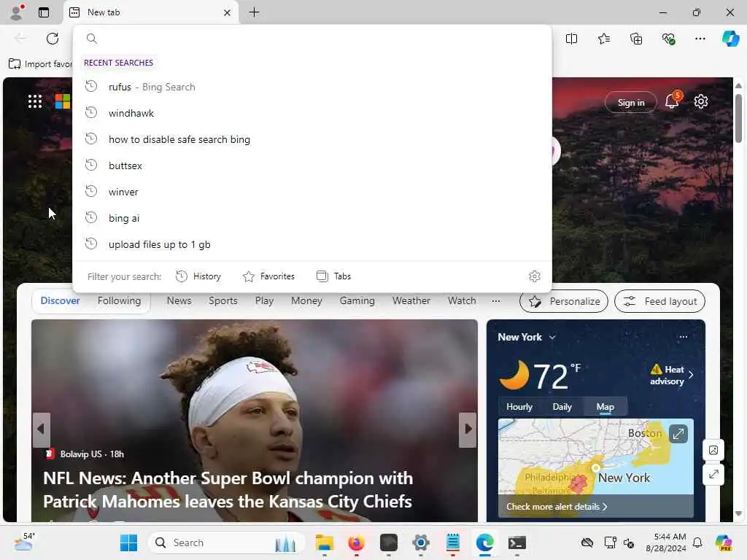The image size is (747, 560).
Task: Click Check more alert details
Action: 557,507
